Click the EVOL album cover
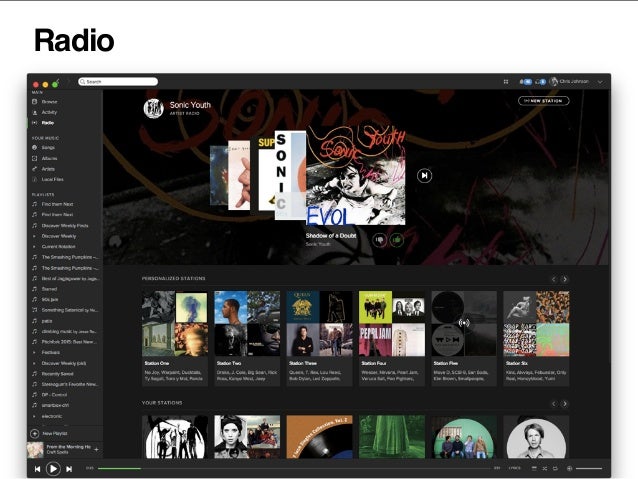 356,175
